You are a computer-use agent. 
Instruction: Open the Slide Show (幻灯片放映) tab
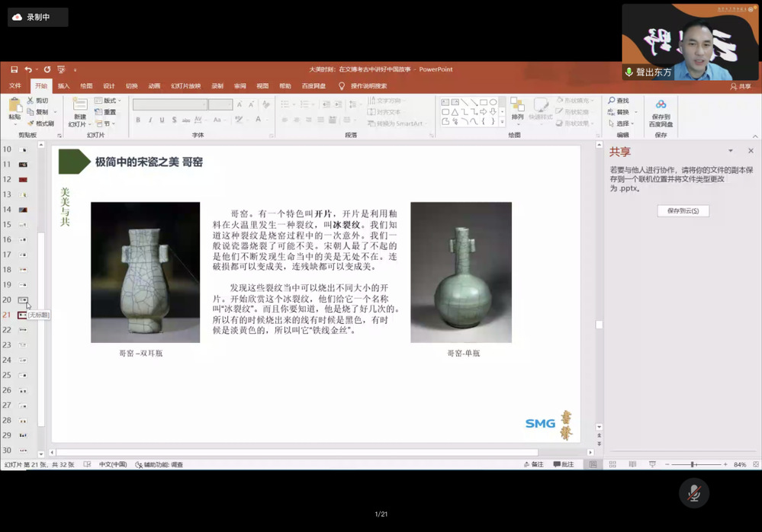(185, 86)
